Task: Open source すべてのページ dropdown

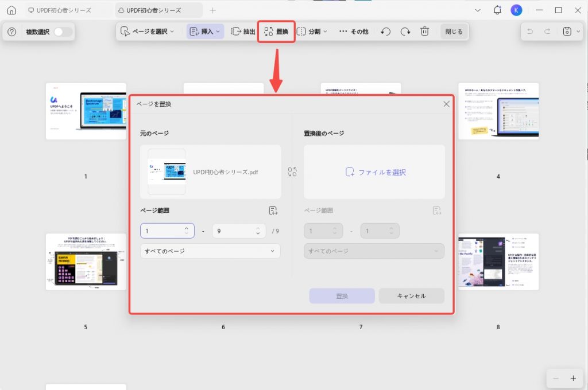Action: pyautogui.click(x=210, y=251)
